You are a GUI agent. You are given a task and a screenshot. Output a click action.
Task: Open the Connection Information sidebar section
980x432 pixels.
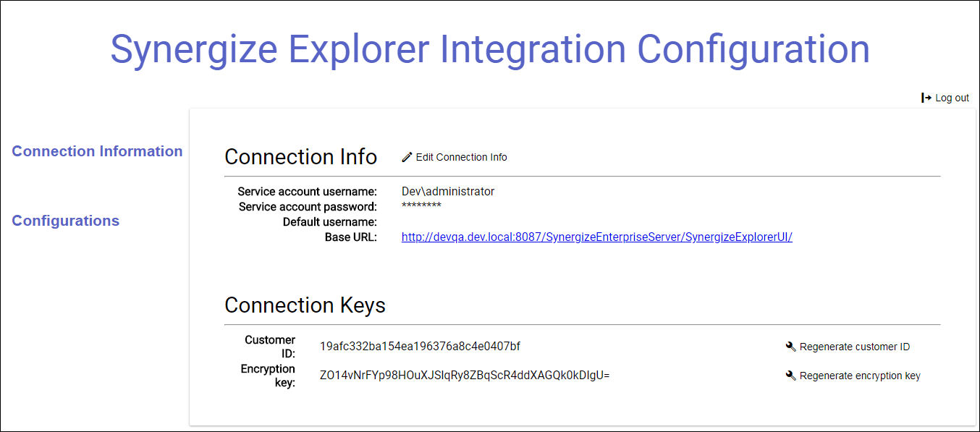click(97, 151)
